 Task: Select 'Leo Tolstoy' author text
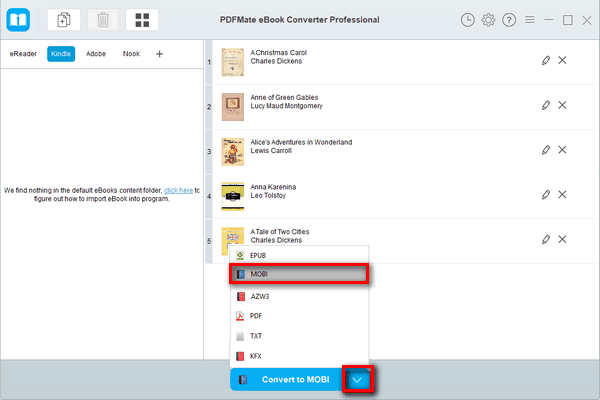268,195
